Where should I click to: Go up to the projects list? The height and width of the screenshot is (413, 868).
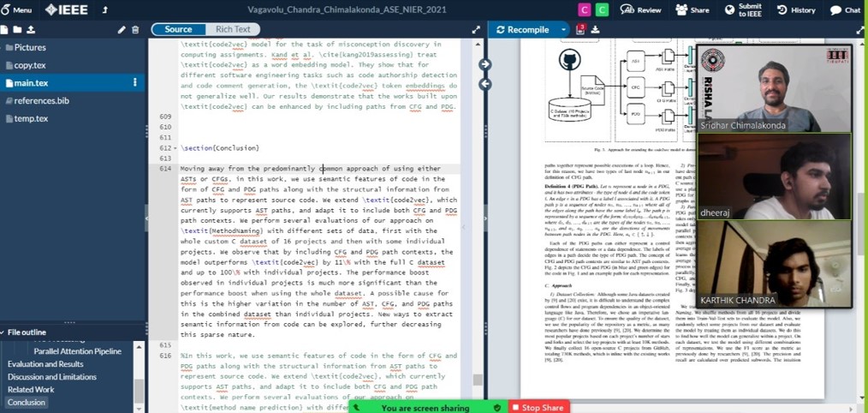click(105, 10)
